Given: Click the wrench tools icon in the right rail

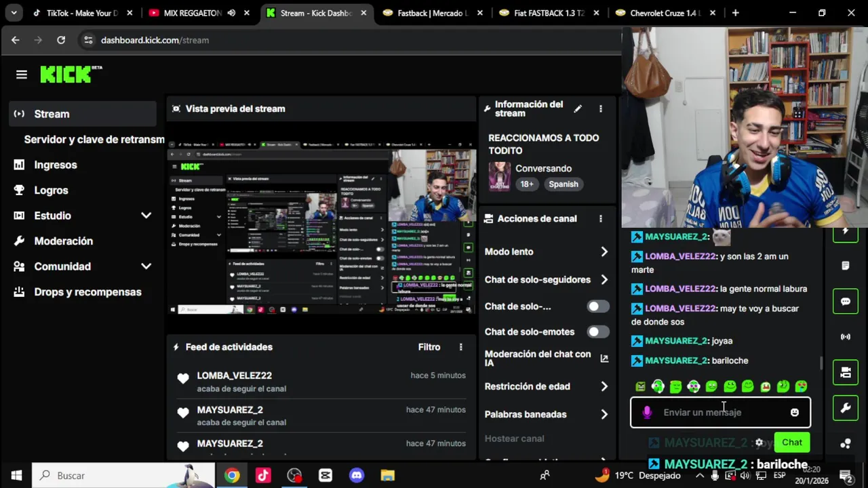Looking at the screenshot, I should [846, 408].
